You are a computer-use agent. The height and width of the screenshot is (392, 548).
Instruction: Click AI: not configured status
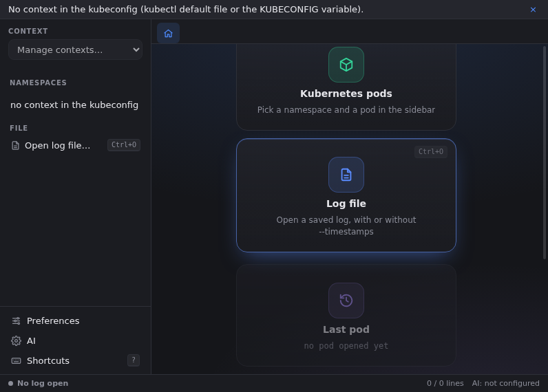(505, 383)
